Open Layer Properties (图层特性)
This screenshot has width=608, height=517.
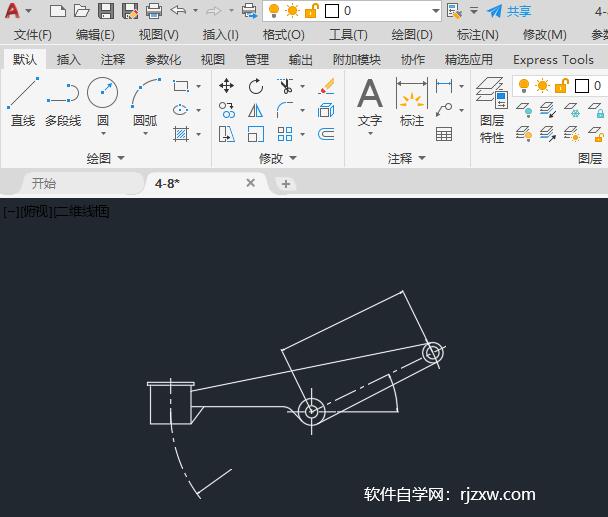tap(492, 110)
